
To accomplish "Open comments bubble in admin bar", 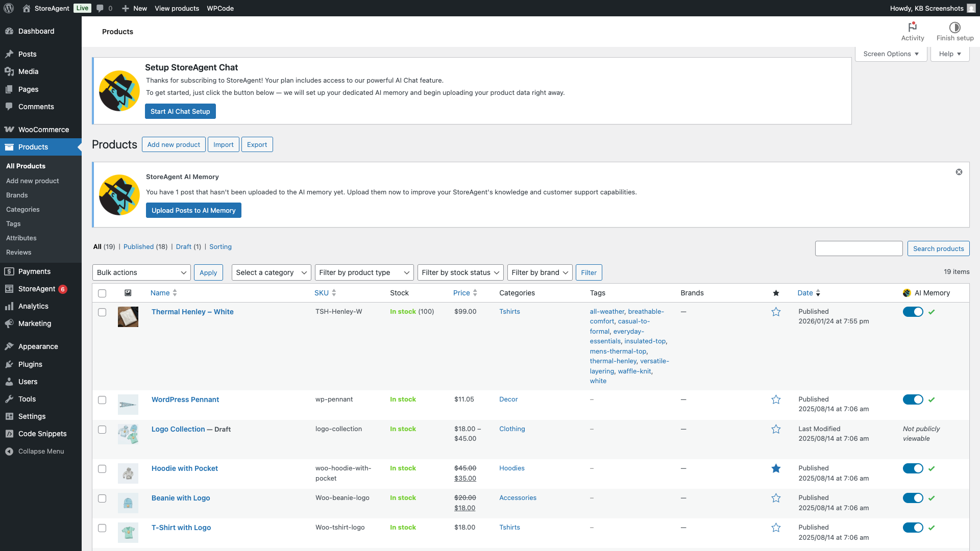I will pos(100,8).
